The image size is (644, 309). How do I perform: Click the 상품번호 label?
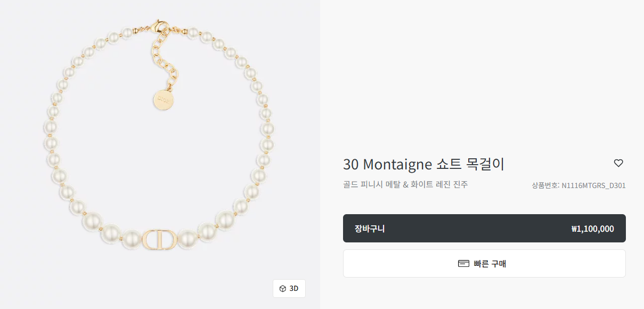tap(545, 186)
